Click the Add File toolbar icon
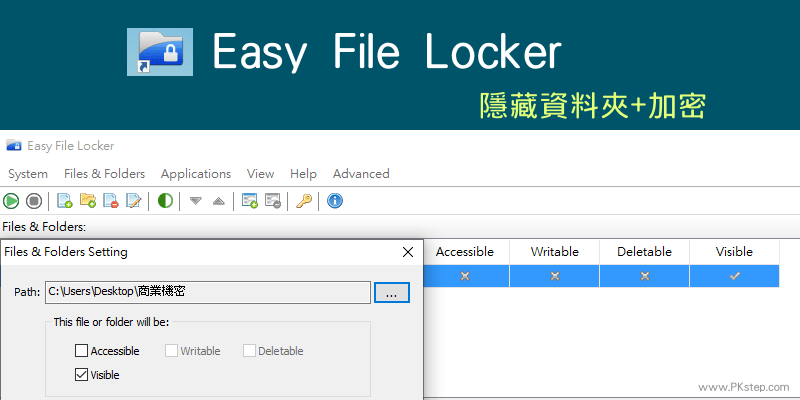 click(x=65, y=201)
